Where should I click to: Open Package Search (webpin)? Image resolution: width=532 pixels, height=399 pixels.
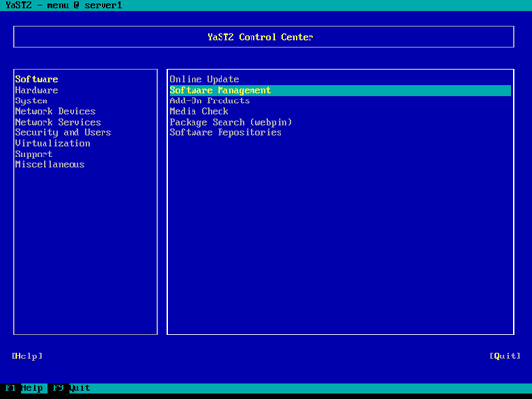[x=231, y=122]
